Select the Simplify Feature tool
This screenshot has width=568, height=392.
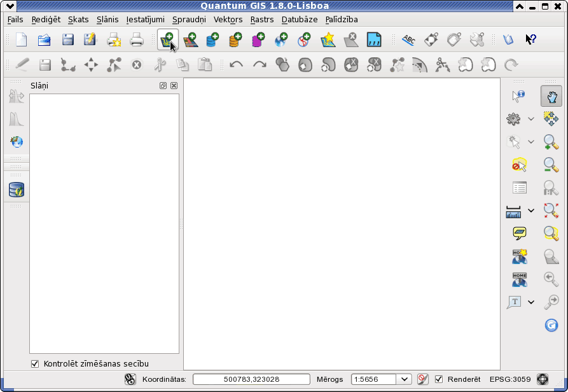(282, 65)
